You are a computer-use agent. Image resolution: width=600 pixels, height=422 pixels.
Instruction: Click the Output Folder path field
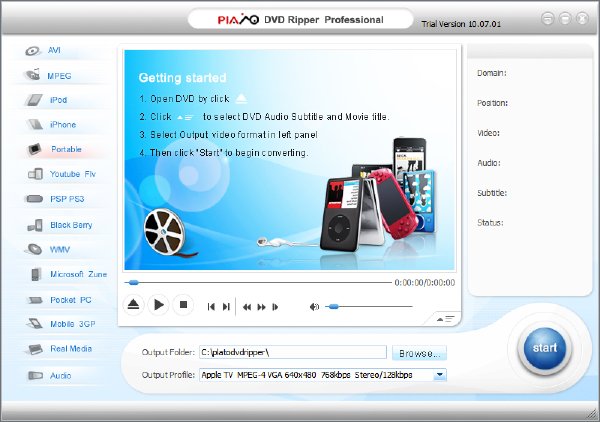tap(293, 352)
